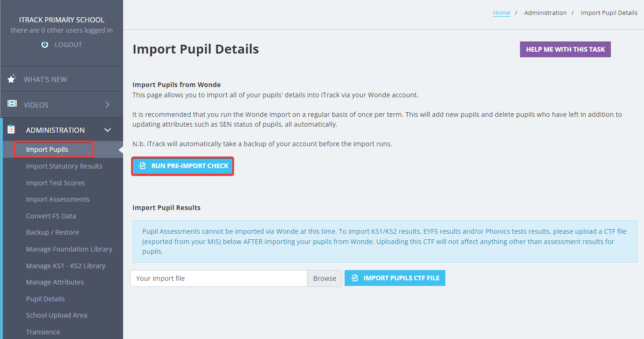Select Backup / Restore in sidebar menu
This screenshot has height=339, width=644.
[x=53, y=232]
